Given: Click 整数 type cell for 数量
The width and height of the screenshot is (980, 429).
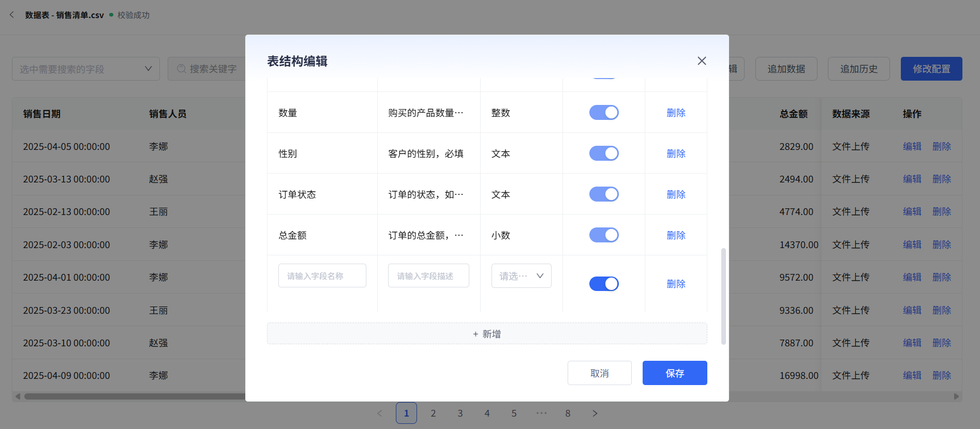Looking at the screenshot, I should 501,113.
